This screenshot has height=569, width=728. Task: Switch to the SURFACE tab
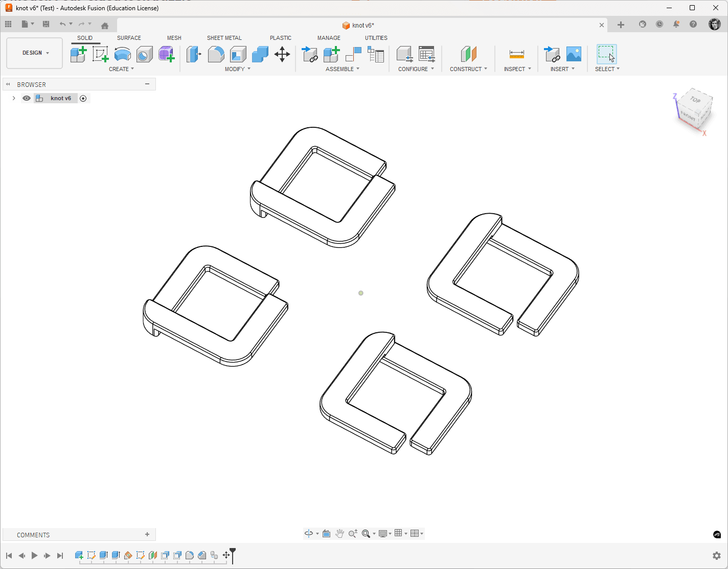(129, 38)
